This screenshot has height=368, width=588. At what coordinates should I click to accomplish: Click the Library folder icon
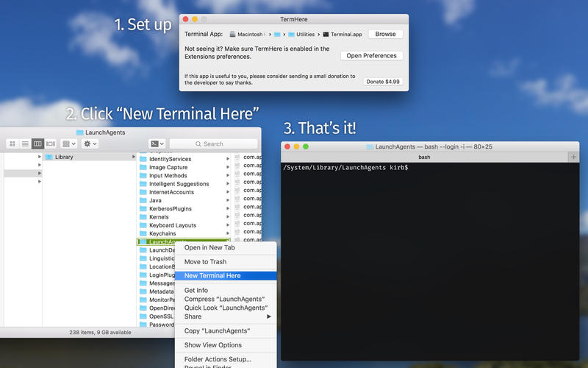point(49,157)
